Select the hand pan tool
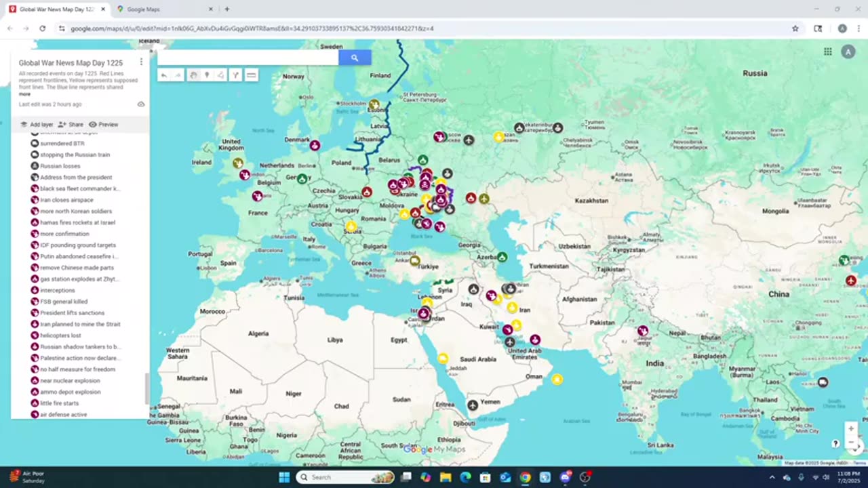Image resolution: width=868 pixels, height=488 pixels. [193, 75]
